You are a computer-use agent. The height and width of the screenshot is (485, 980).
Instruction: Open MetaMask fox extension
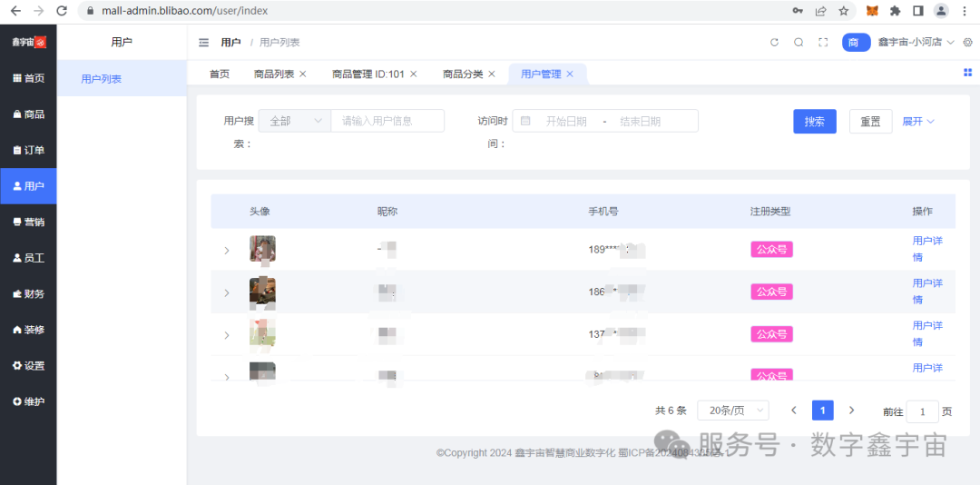(872, 11)
